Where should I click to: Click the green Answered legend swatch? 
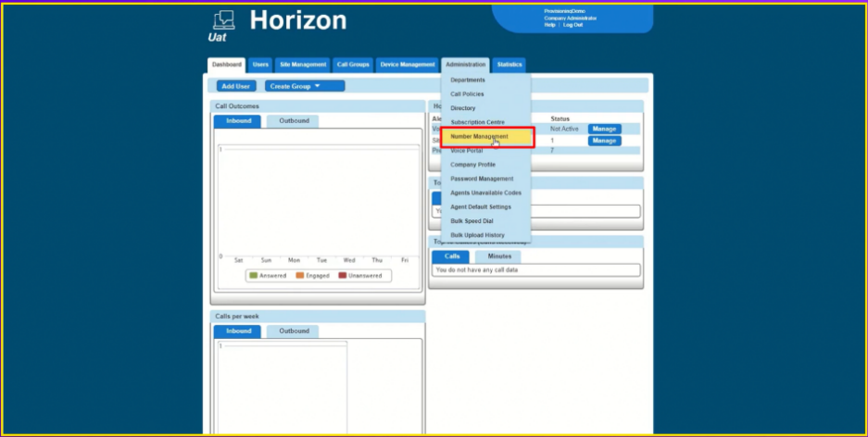254,276
